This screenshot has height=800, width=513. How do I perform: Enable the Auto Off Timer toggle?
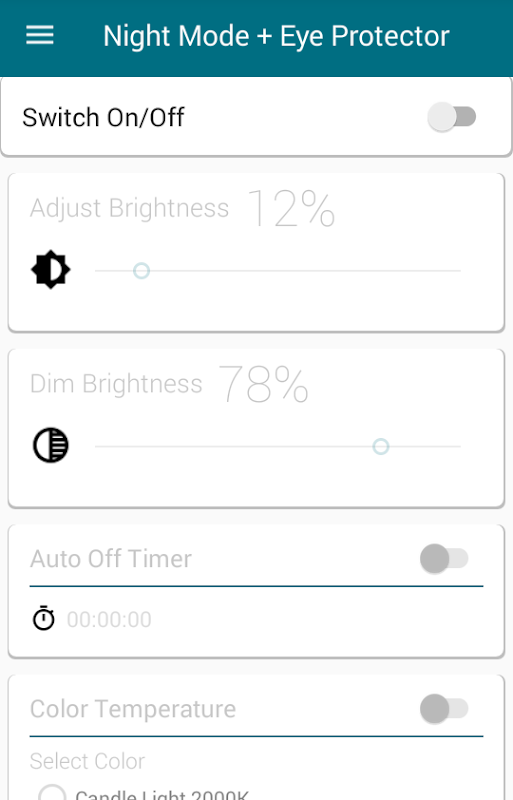pos(444,559)
